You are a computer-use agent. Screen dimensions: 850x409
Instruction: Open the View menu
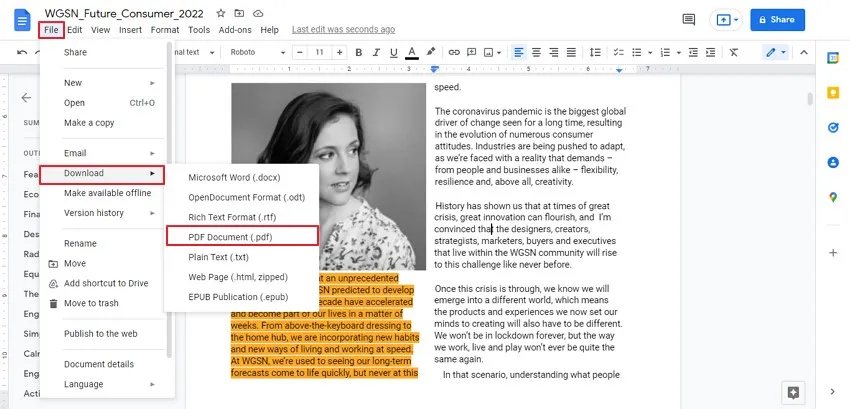tap(100, 30)
